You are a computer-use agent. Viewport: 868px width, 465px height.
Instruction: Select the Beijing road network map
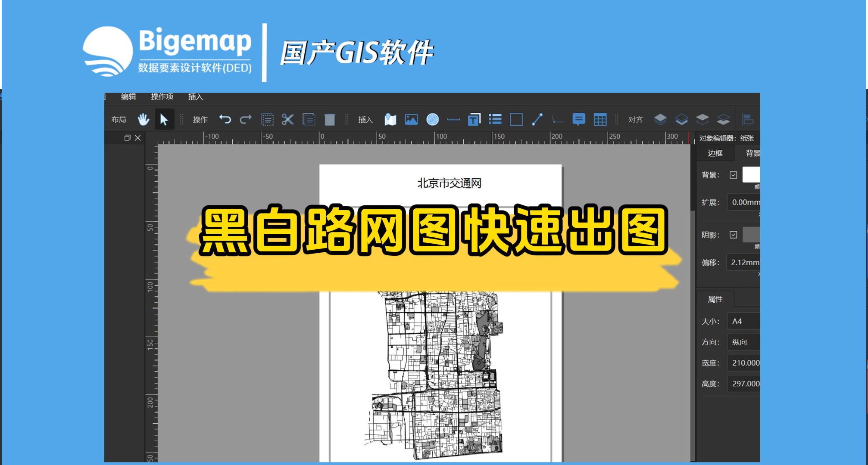[435, 375]
